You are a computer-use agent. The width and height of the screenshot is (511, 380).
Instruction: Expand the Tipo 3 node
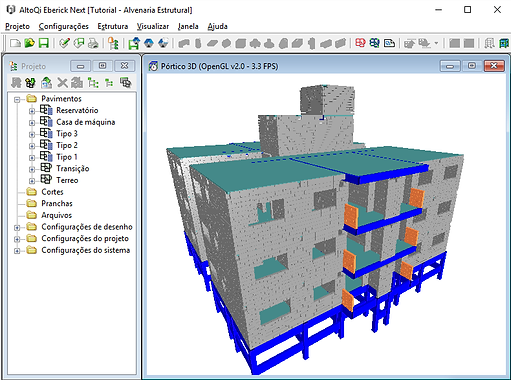click(x=32, y=134)
